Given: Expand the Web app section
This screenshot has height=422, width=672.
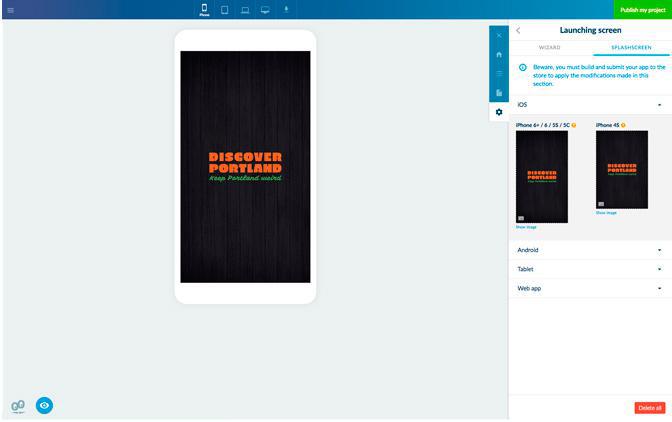Looking at the screenshot, I should coord(590,289).
